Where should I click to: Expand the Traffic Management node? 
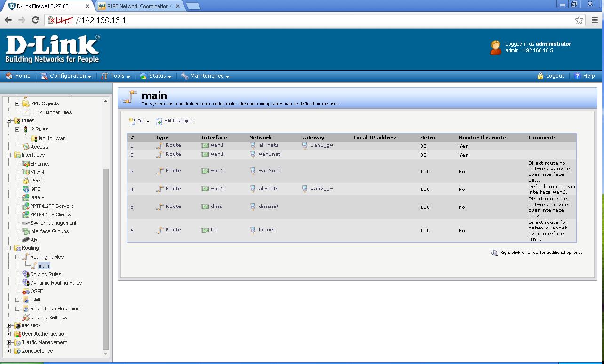pyautogui.click(x=9, y=342)
